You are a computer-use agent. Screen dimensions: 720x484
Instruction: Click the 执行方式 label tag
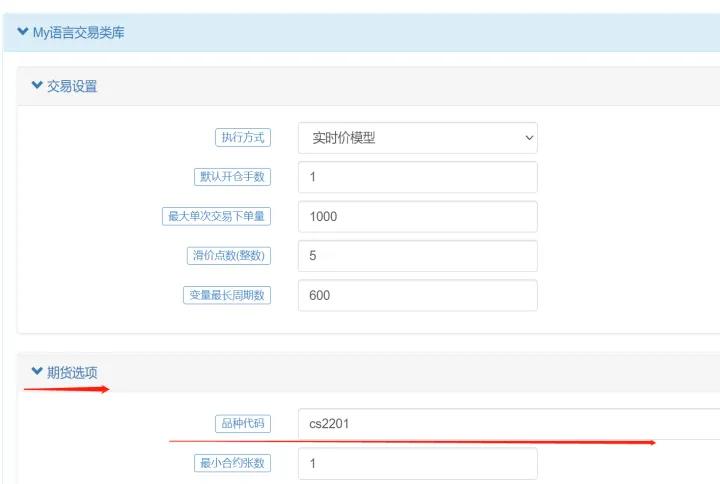point(243,137)
